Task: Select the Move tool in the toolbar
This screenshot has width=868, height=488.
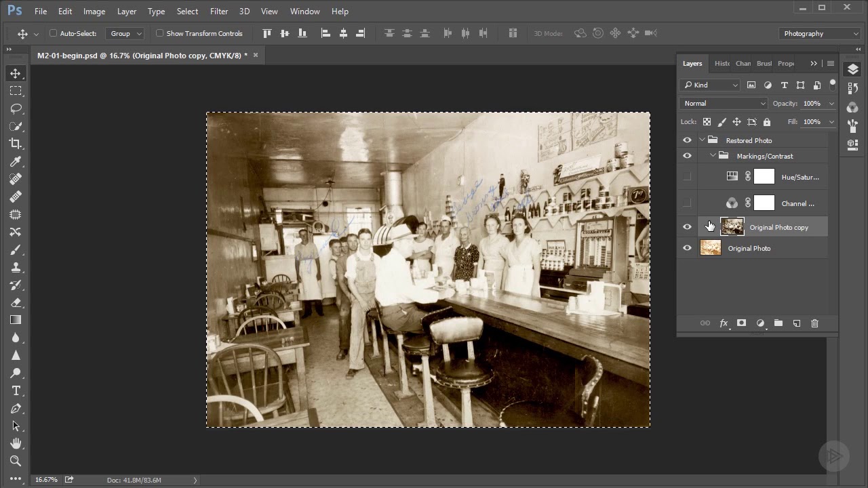Action: click(16, 73)
